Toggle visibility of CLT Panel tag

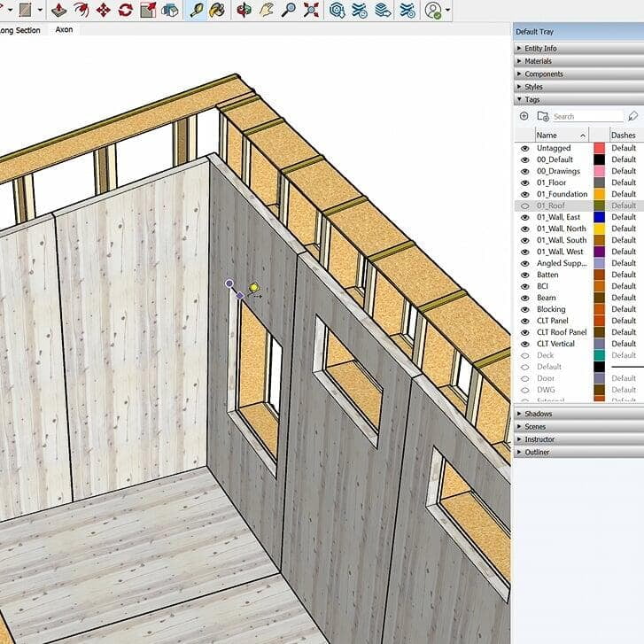tap(525, 321)
